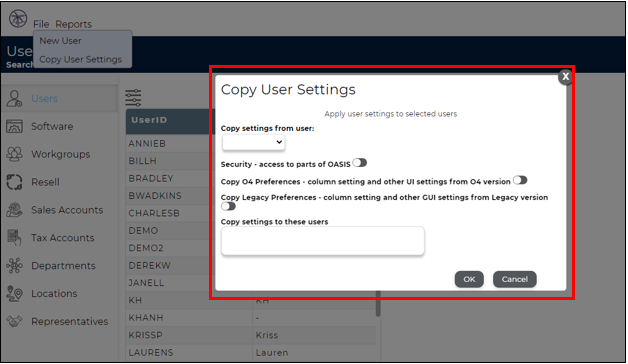Click the OASIS palm tree logo
Image resolution: width=628 pixels, height=364 pixels.
(x=18, y=18)
